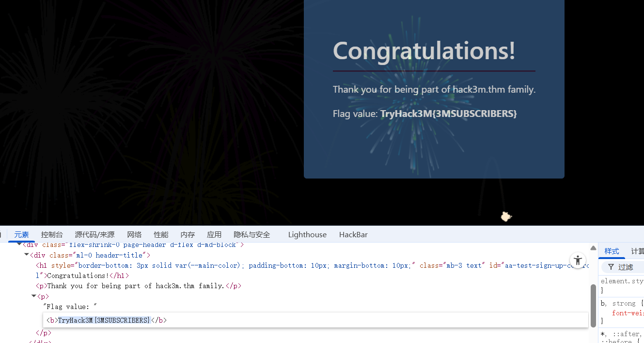The height and width of the screenshot is (343, 644).
Task: Open the 性能 (Performance) tab
Action: pyautogui.click(x=161, y=234)
